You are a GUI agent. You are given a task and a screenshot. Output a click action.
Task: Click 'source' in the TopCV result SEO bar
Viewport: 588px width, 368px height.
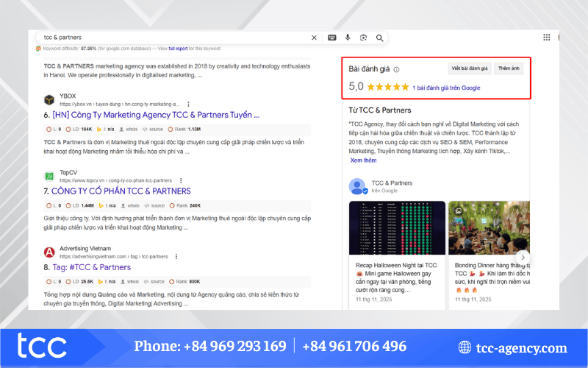[155, 206]
